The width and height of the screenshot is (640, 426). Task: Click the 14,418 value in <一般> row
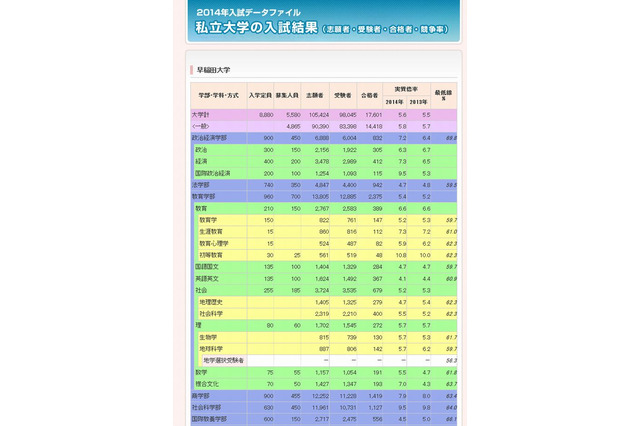(x=374, y=126)
